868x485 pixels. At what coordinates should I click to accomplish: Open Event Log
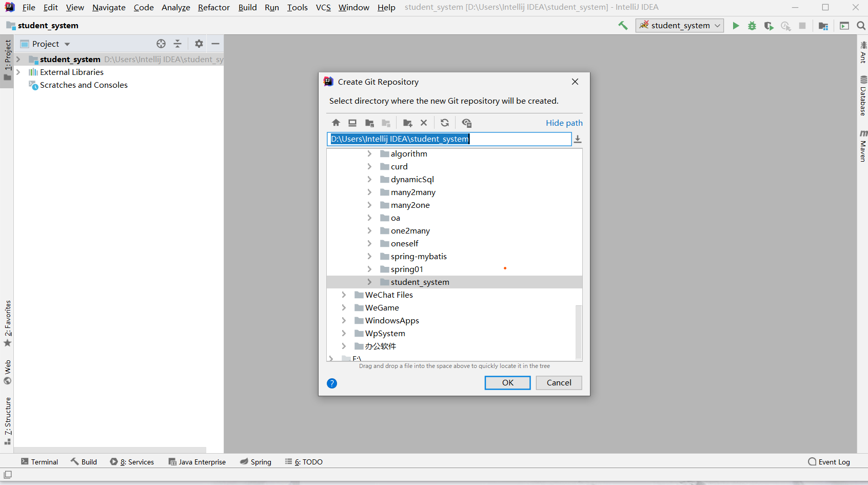[829, 462]
